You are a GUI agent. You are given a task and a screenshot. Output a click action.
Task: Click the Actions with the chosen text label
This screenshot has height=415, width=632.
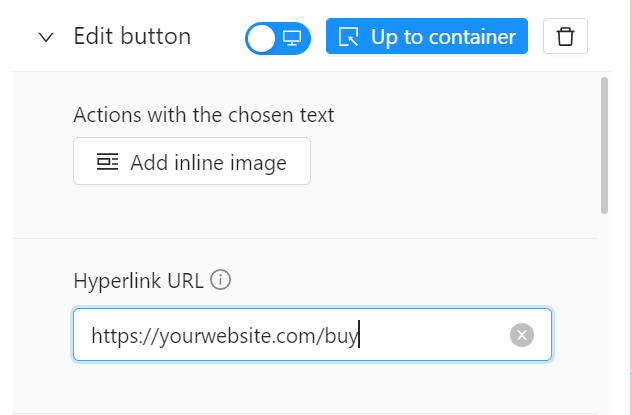[x=204, y=115]
